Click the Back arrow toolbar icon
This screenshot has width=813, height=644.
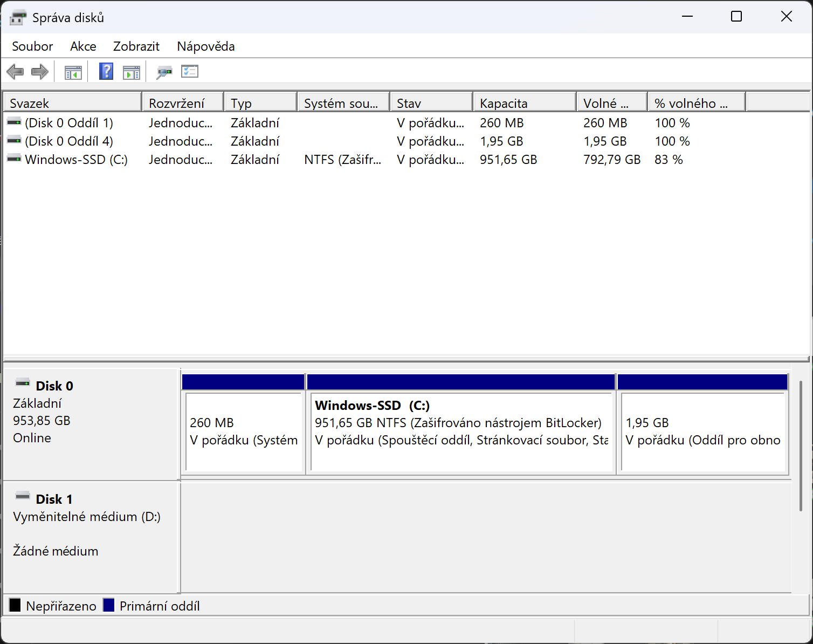click(15, 72)
